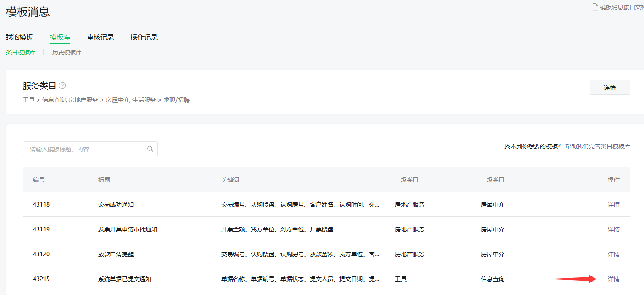Focus the template title search field

pyautogui.click(x=84, y=149)
